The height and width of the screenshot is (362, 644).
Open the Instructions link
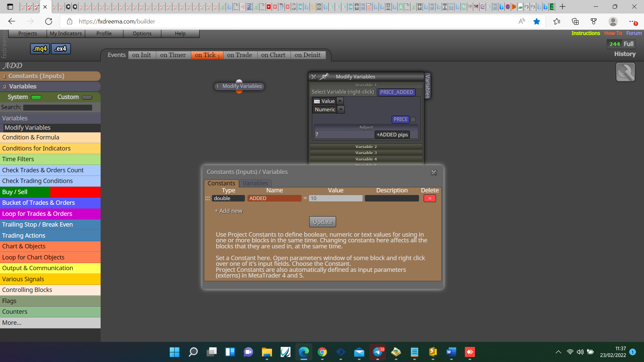586,33
